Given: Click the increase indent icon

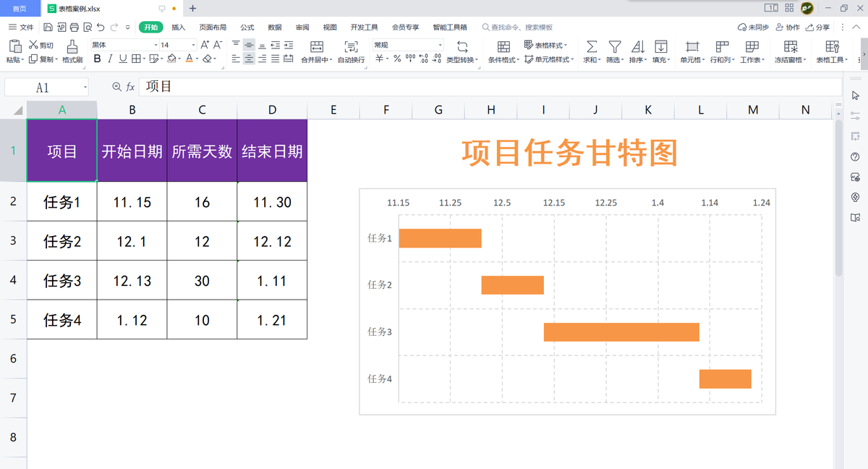Looking at the screenshot, I should click(x=288, y=45).
